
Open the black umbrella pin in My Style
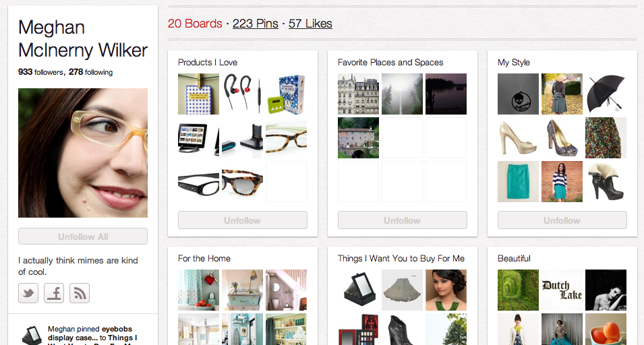(606, 94)
